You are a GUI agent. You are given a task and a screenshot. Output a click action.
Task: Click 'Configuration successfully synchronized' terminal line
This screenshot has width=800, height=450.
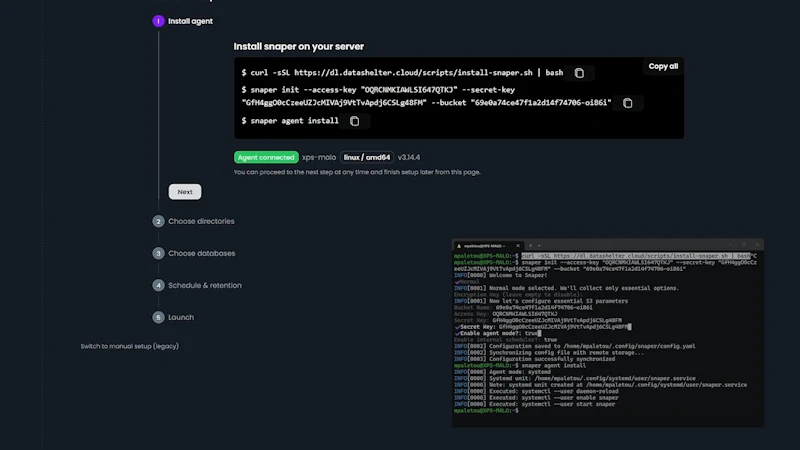click(534, 359)
